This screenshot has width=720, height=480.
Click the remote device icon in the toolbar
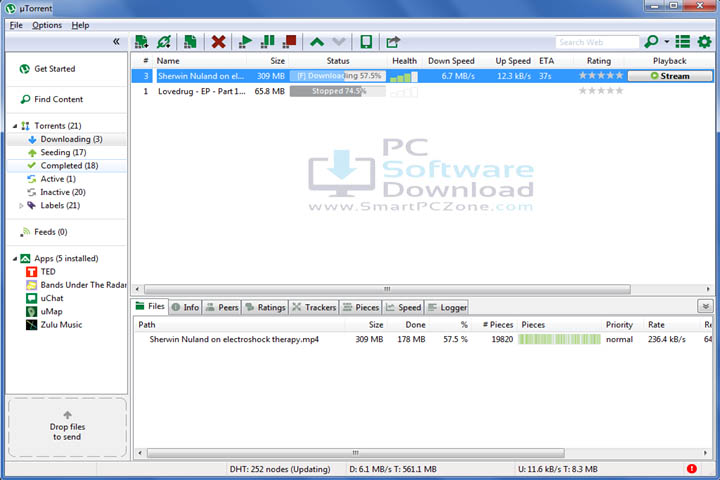[x=366, y=42]
